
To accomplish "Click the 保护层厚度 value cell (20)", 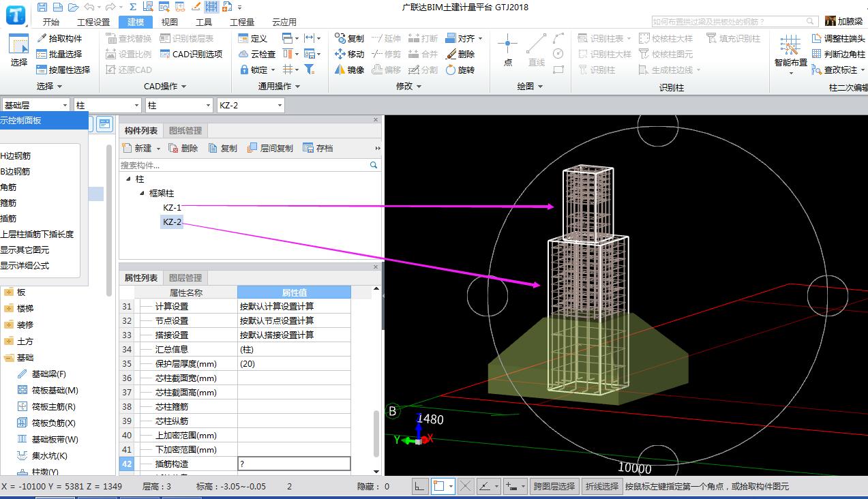I will pos(294,363).
